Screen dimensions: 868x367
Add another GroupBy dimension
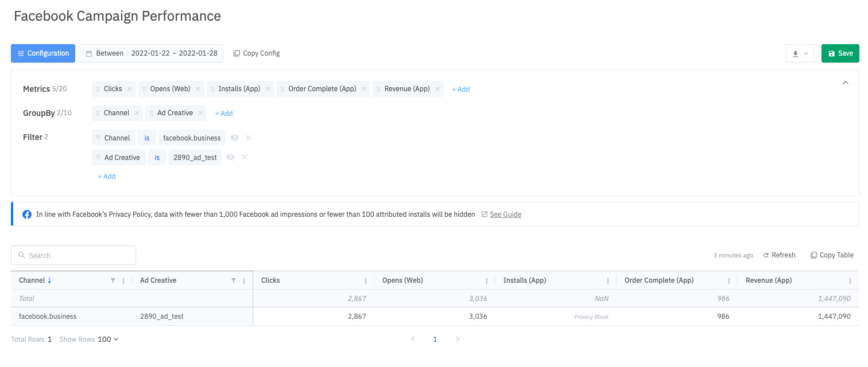tap(224, 114)
